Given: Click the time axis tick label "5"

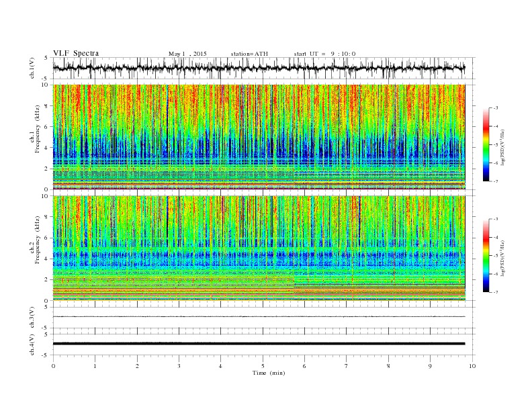Looking at the screenshot, I should point(263,366).
